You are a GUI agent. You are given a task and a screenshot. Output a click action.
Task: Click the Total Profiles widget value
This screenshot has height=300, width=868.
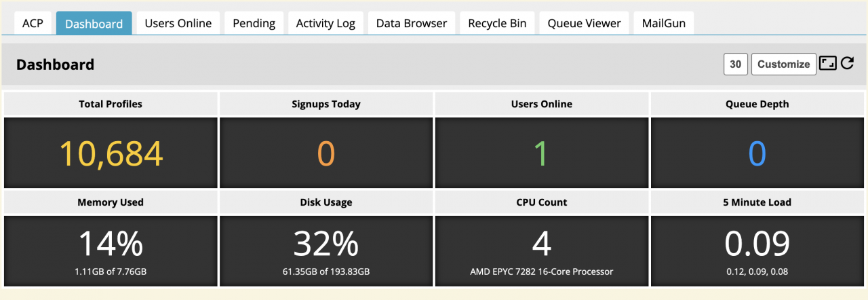[111, 153]
